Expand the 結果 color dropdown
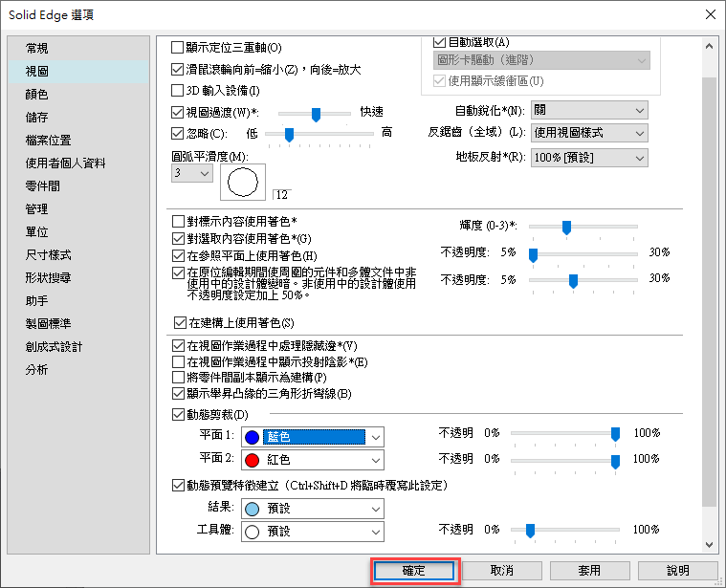This screenshot has height=588, width=726. point(313,509)
